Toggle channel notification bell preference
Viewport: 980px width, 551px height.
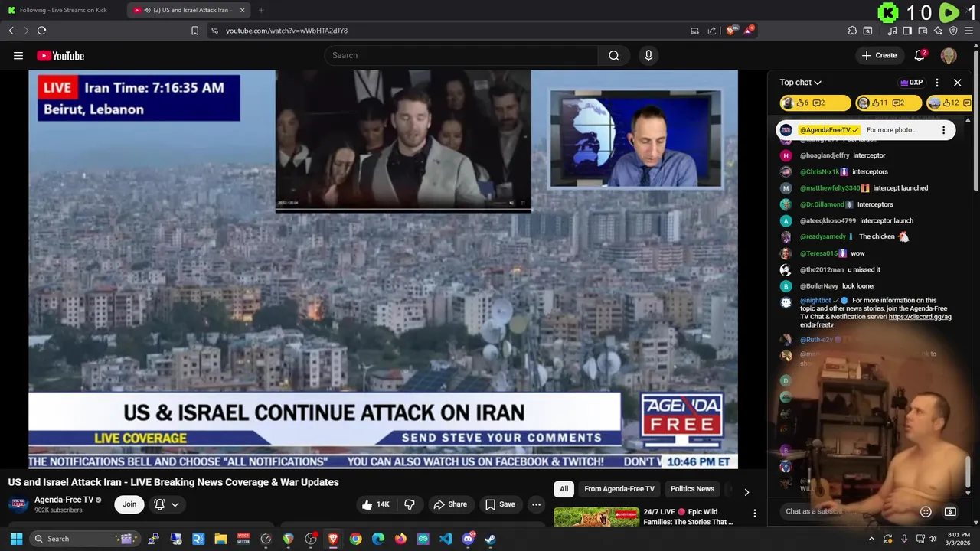pyautogui.click(x=166, y=504)
